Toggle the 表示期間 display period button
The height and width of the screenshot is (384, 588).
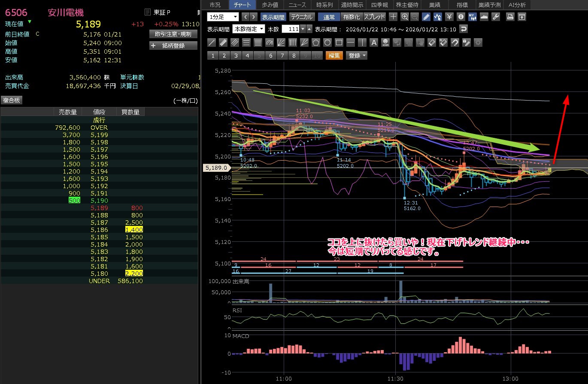(273, 17)
